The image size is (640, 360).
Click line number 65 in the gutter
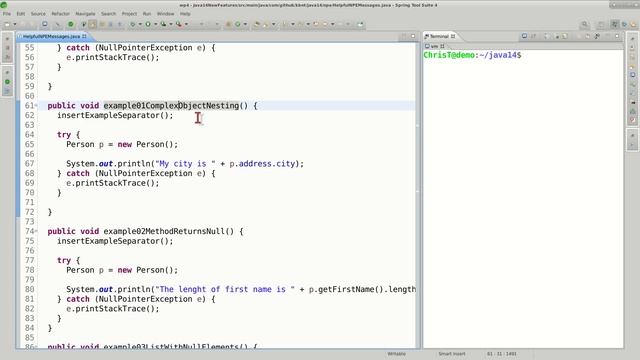(x=29, y=144)
